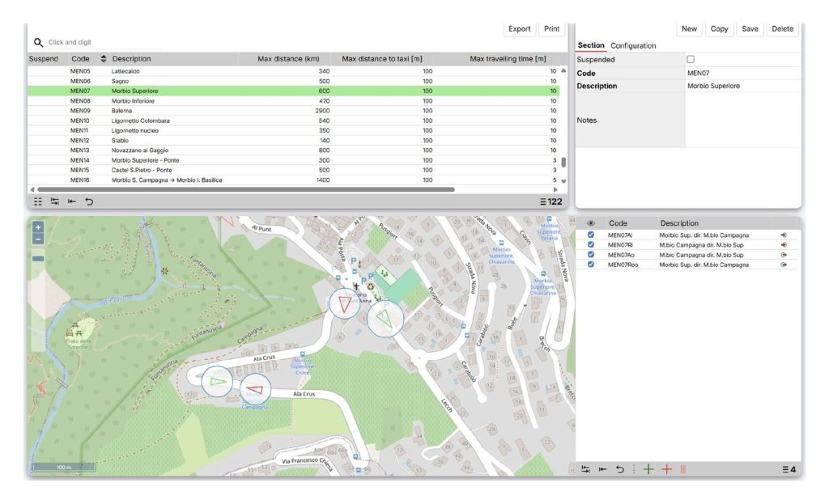Select the MEN06 Sagno row
This screenshot has width=829, height=504.
coord(293,81)
